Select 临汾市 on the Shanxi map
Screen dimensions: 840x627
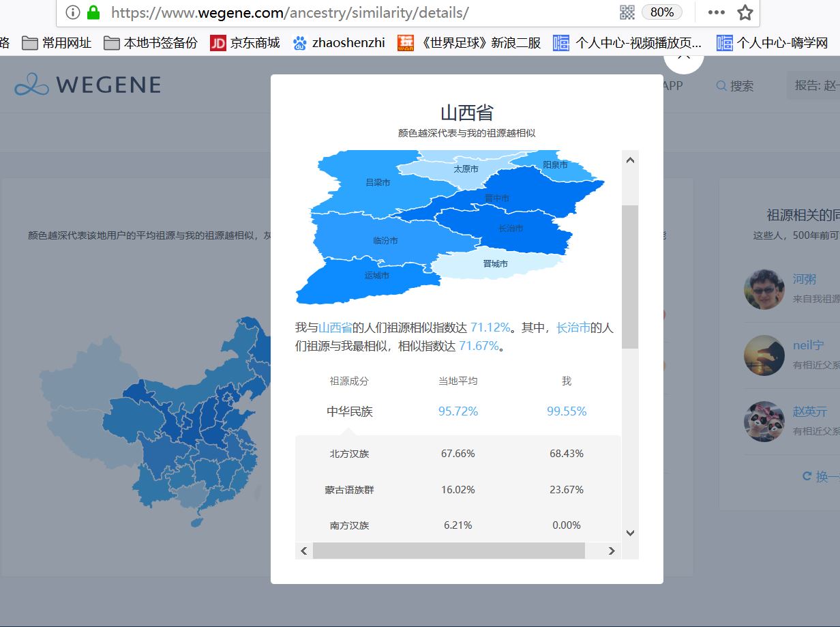coord(385,240)
